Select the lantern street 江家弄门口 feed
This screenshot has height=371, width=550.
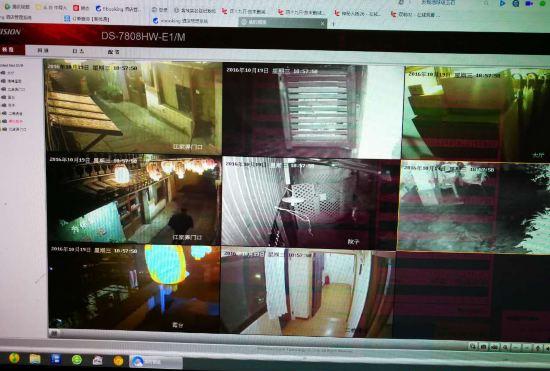coord(133,198)
